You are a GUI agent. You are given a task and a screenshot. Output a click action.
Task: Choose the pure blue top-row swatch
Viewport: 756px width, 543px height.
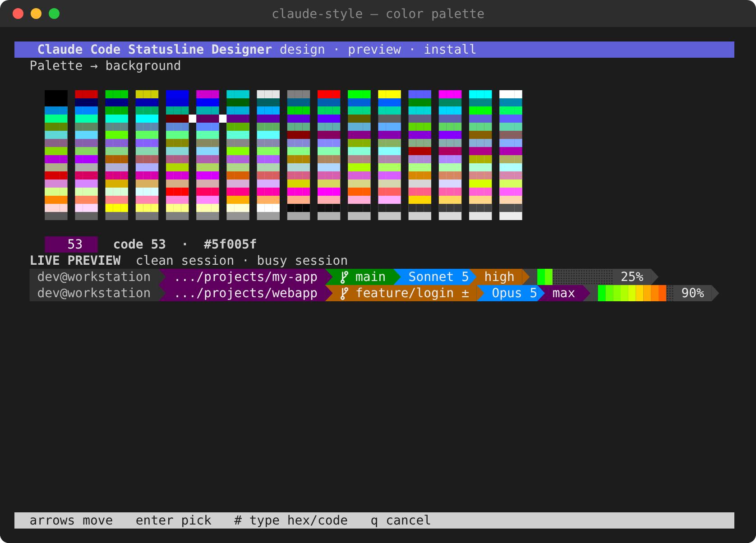pyautogui.click(x=177, y=94)
